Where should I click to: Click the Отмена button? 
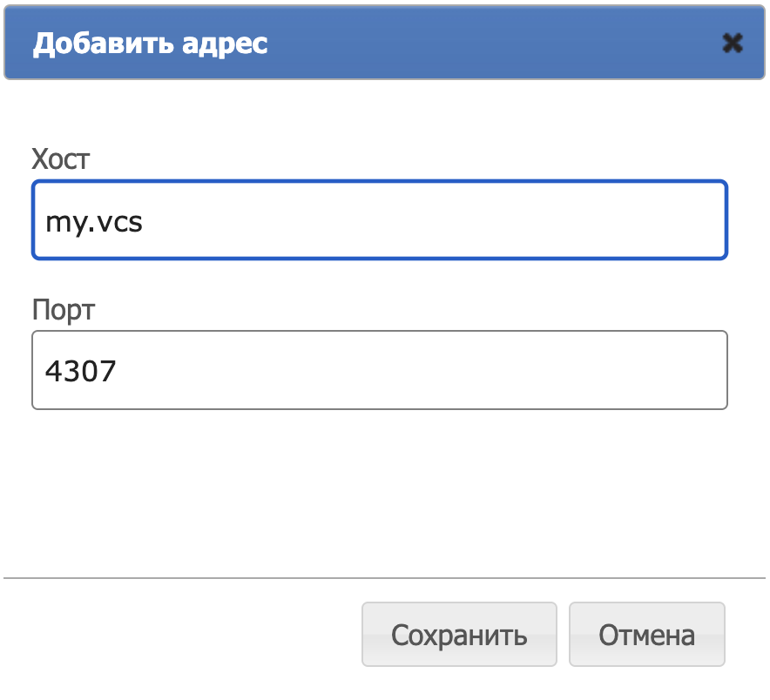646,634
